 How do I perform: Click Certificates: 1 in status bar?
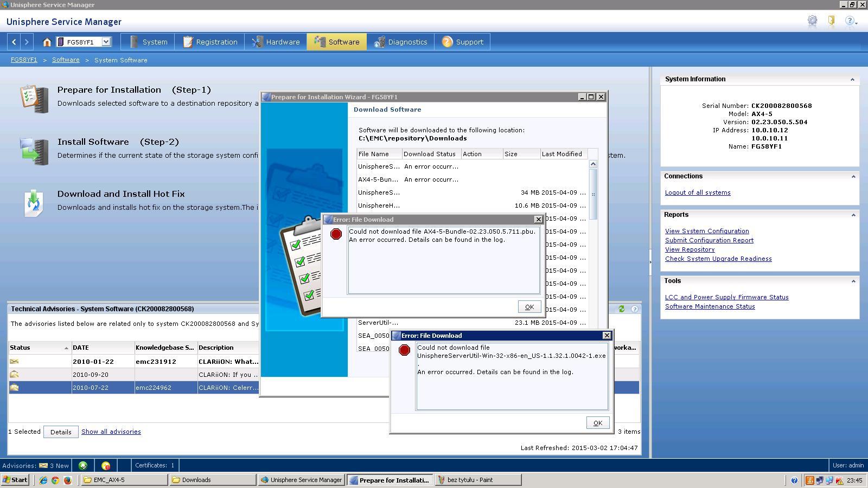[x=155, y=465]
